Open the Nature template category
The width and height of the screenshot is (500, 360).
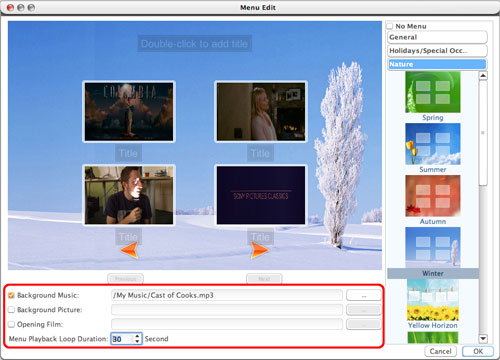click(437, 64)
